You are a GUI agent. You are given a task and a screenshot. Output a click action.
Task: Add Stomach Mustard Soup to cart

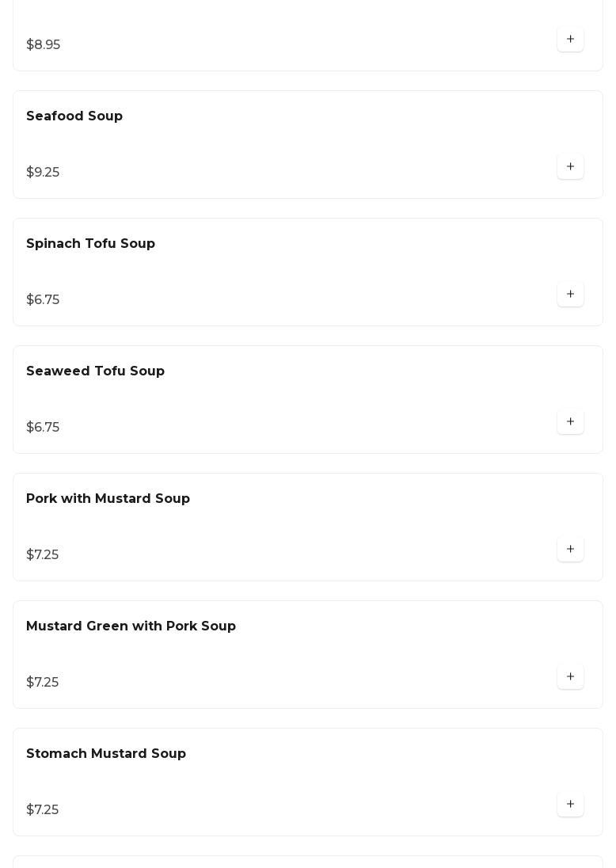tap(570, 805)
